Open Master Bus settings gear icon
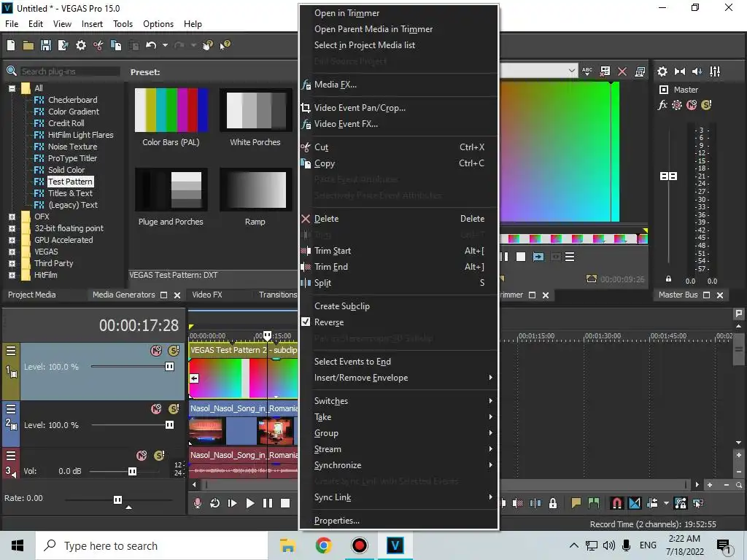747x560 pixels. [662, 71]
